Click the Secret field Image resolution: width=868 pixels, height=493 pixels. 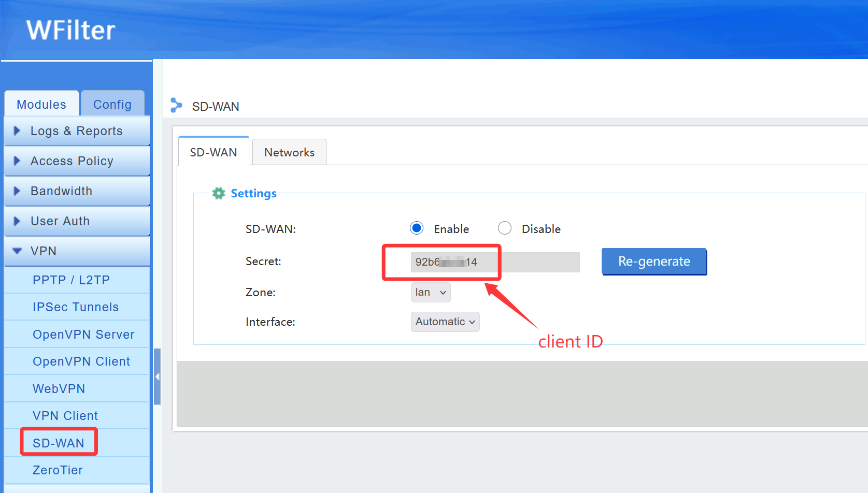click(x=495, y=262)
